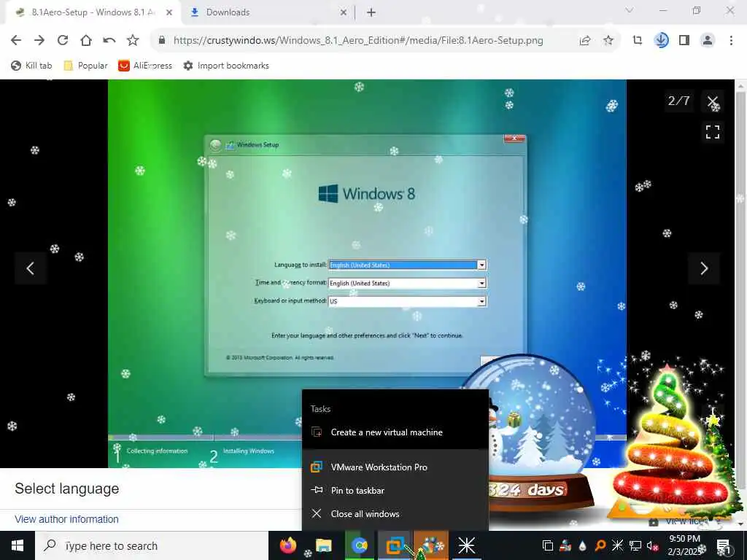Show the next gallery image
747x560 pixels.
point(704,268)
